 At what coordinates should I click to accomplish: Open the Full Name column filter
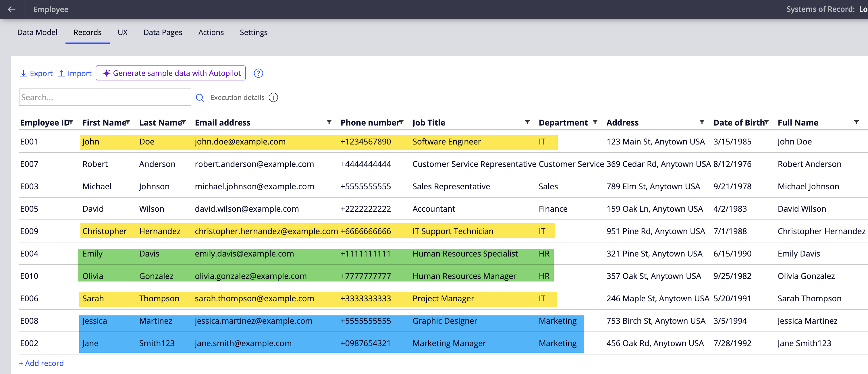856,122
